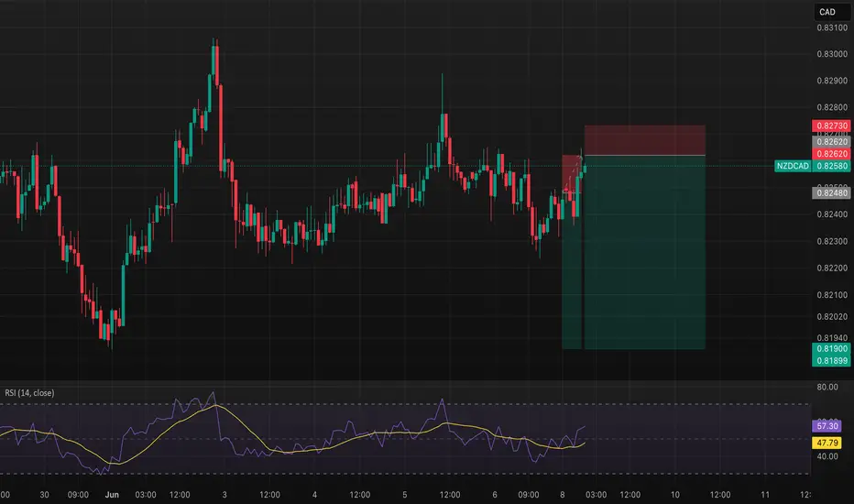Click the 0.82300 price scale label
Screen dimensions: 854x504
(832, 241)
